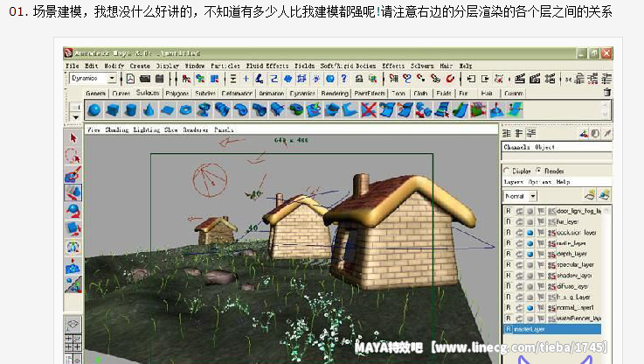Open the Channels menu in Channel Box
Image resolution: width=644 pixels, height=364 pixels.
point(516,147)
